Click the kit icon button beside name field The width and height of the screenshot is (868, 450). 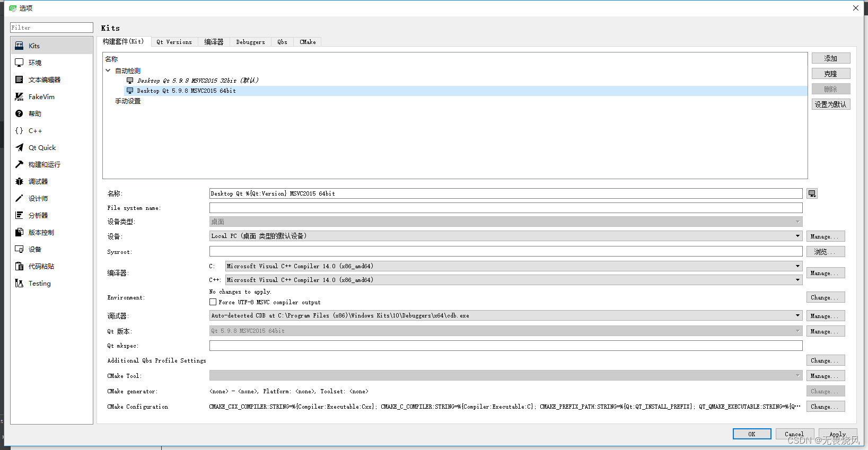pos(812,193)
